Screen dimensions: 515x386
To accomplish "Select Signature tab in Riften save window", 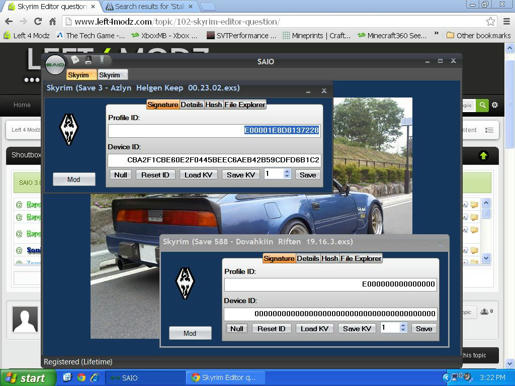I will click(x=279, y=258).
